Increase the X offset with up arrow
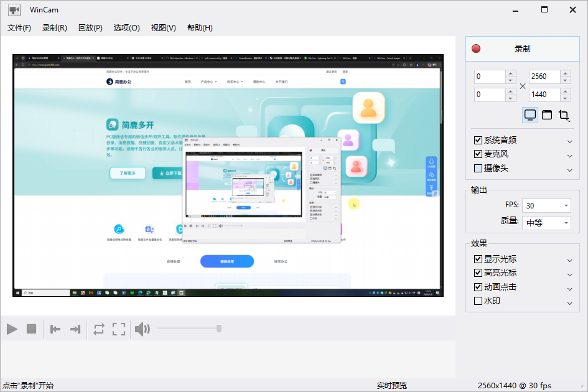The image size is (588, 392). point(510,73)
